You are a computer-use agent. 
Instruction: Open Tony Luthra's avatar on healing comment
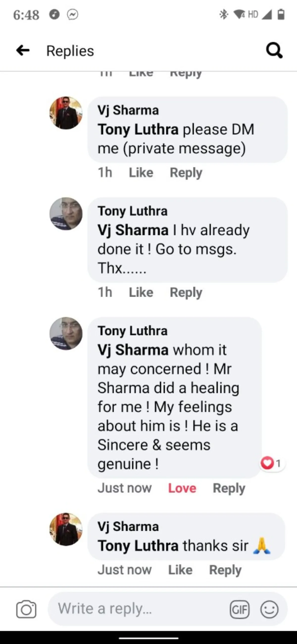coord(66,333)
